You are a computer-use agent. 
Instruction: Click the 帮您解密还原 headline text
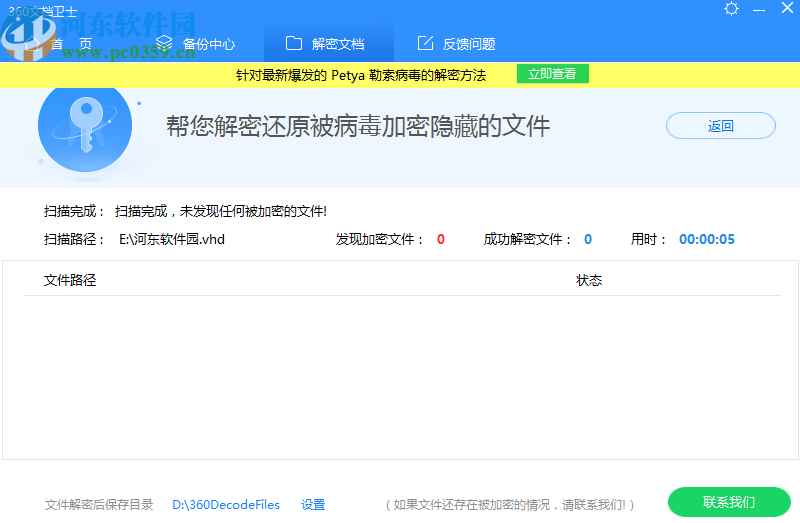(x=358, y=126)
